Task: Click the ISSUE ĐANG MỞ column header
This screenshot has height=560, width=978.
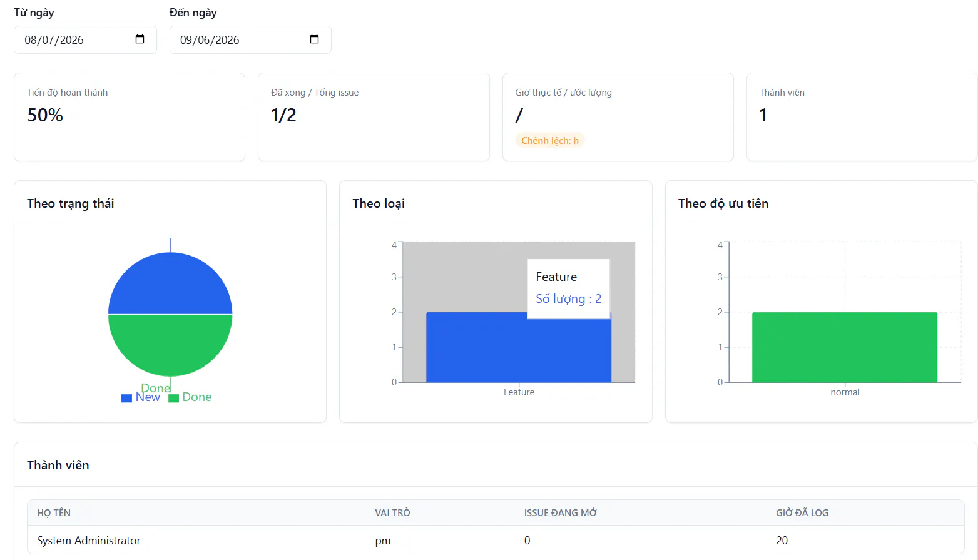Action: click(x=561, y=512)
